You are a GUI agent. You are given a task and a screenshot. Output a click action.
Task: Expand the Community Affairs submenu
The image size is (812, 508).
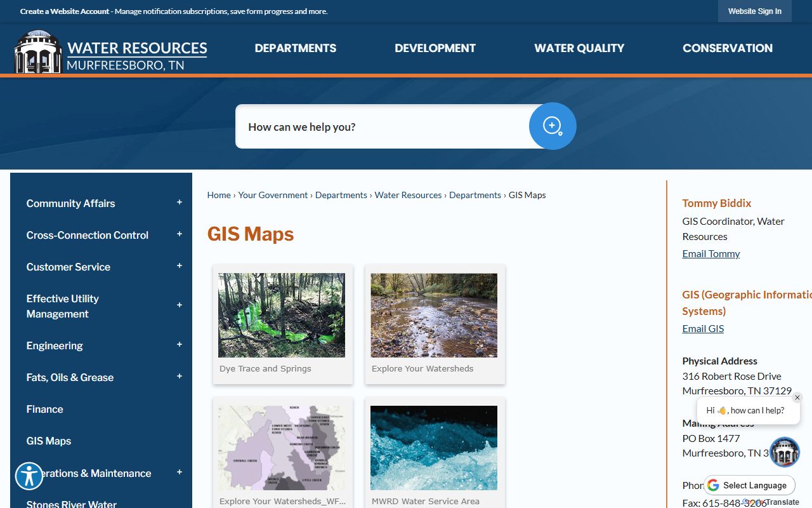tap(180, 203)
